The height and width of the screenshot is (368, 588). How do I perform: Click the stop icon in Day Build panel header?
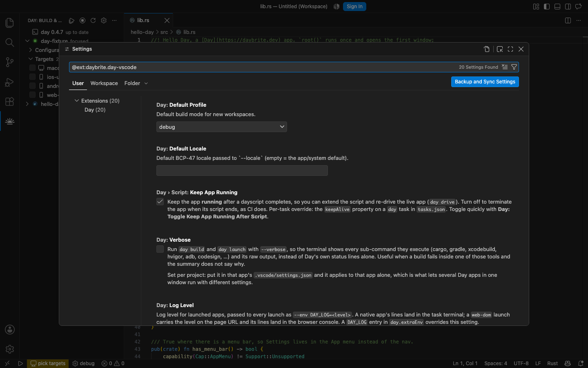click(x=82, y=20)
